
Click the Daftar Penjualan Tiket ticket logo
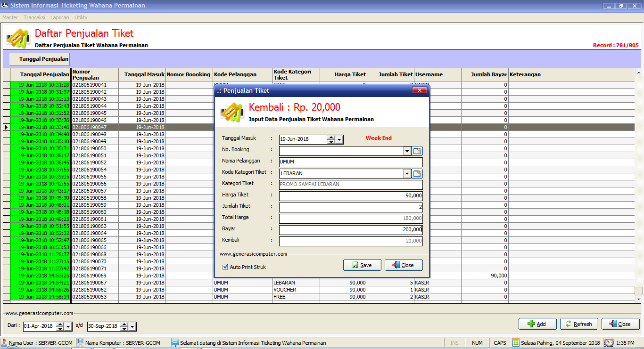pyautogui.click(x=18, y=38)
